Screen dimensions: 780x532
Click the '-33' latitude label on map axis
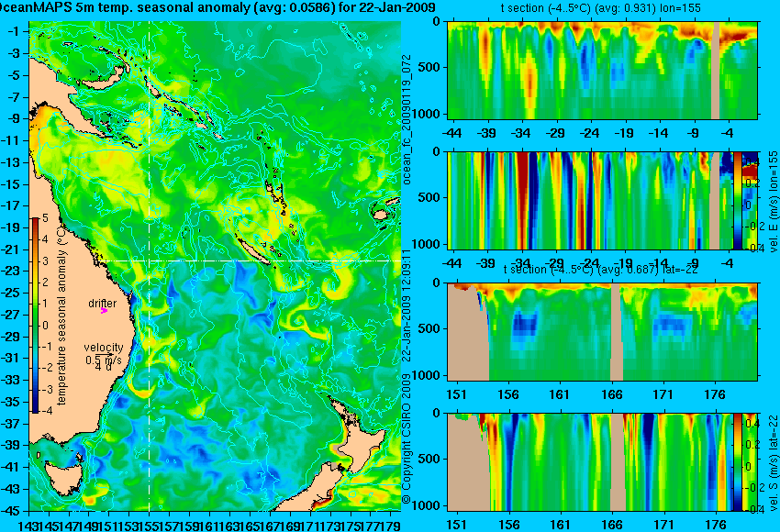click(x=12, y=380)
